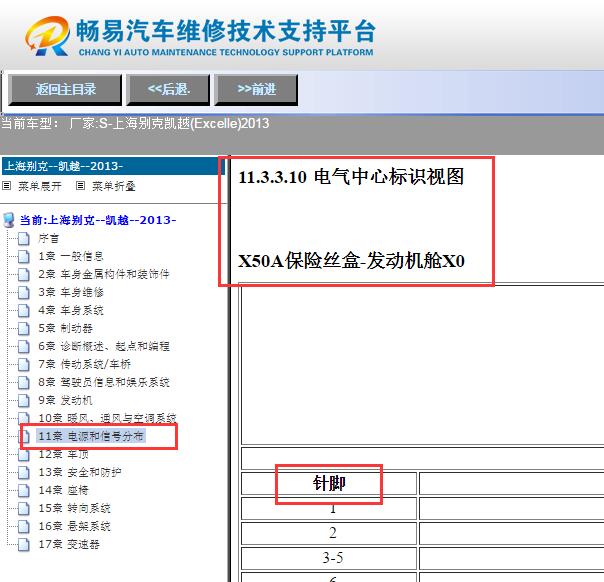Click page icon beside 13章 安全和防护

[x=24, y=472]
